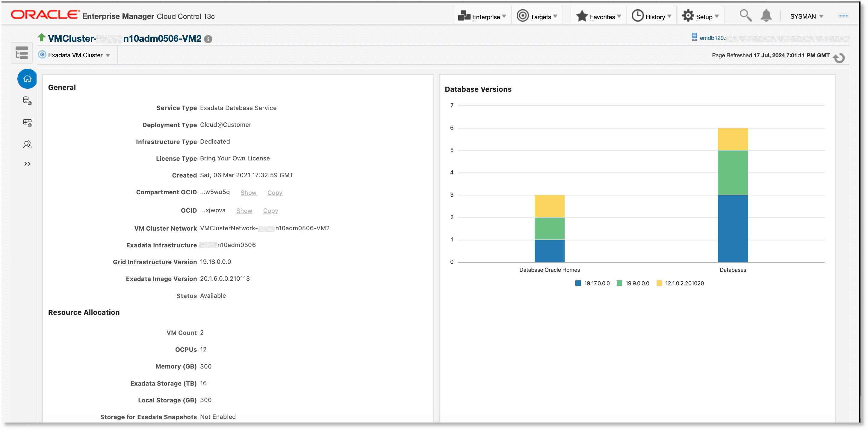Open the global search magnifier icon

745,15
